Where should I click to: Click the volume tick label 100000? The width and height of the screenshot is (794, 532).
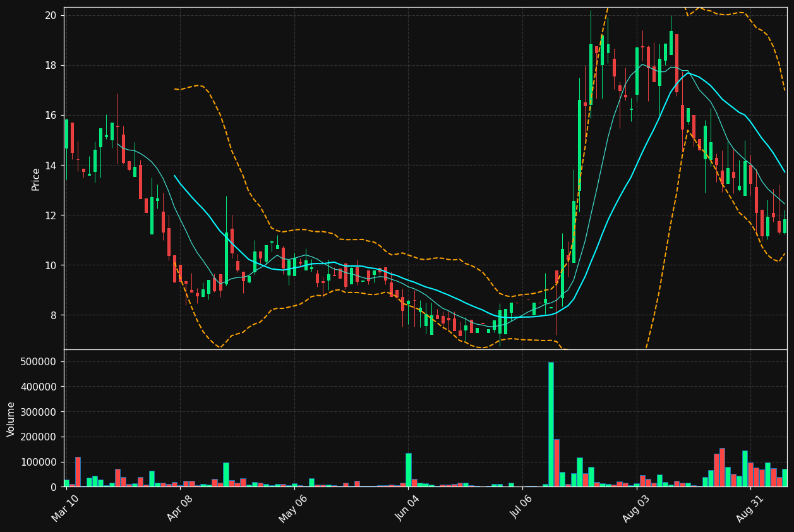tap(39, 462)
